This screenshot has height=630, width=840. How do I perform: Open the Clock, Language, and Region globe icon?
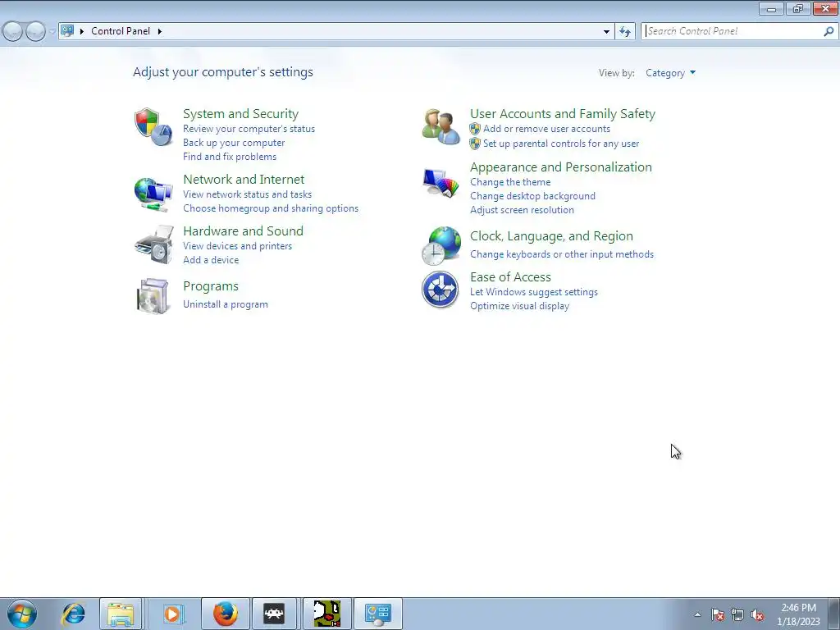pos(441,245)
